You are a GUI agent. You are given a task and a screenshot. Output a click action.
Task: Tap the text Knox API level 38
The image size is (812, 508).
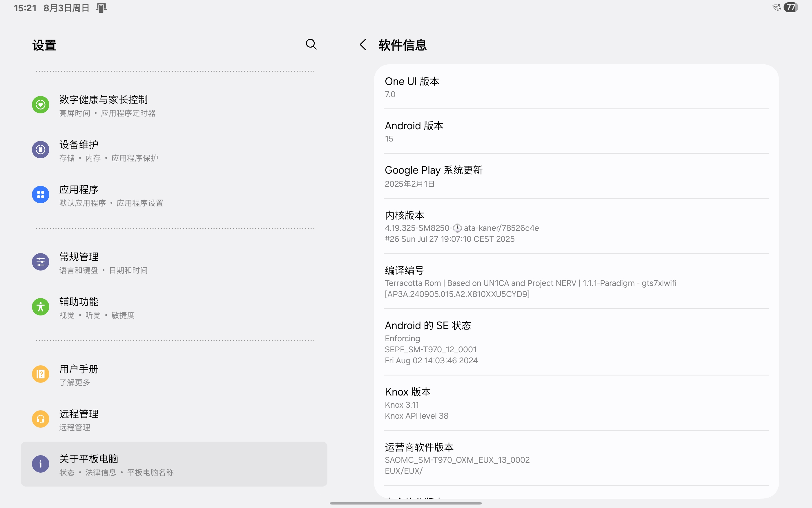[x=416, y=416]
